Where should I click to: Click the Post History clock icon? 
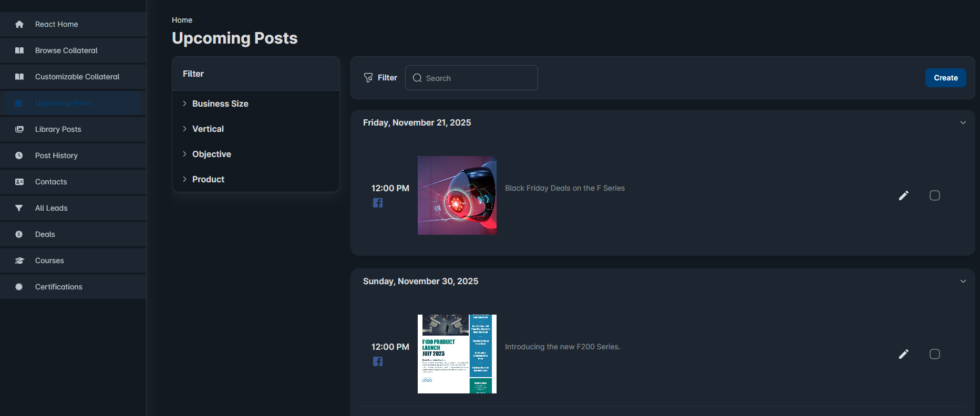[19, 155]
